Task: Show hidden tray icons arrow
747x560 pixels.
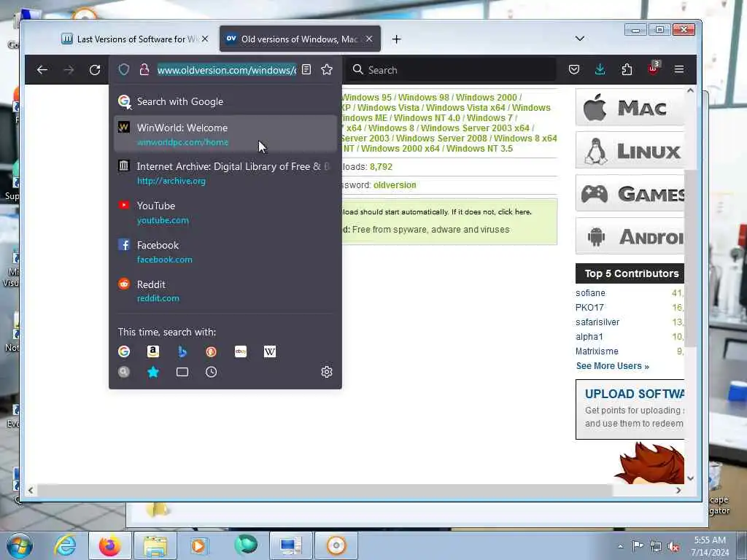Action: [620, 547]
